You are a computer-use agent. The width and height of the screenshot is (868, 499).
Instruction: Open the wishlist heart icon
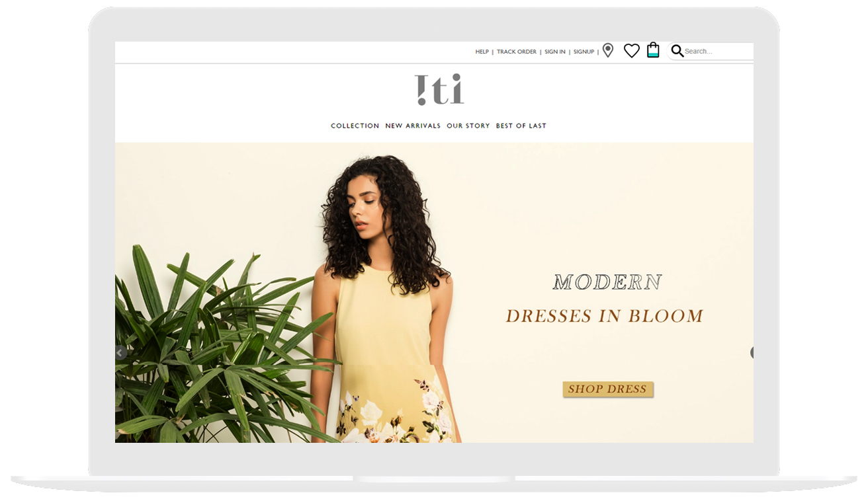[632, 51]
